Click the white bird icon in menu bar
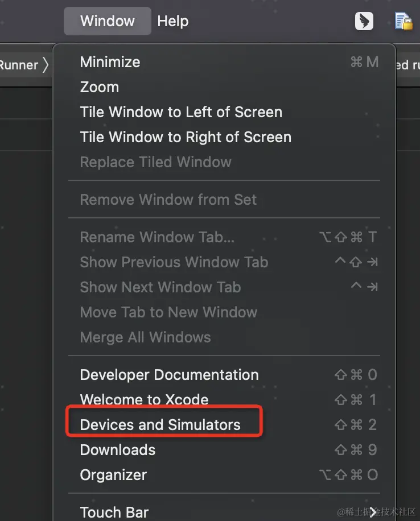The height and width of the screenshot is (521, 420). pyautogui.click(x=364, y=22)
